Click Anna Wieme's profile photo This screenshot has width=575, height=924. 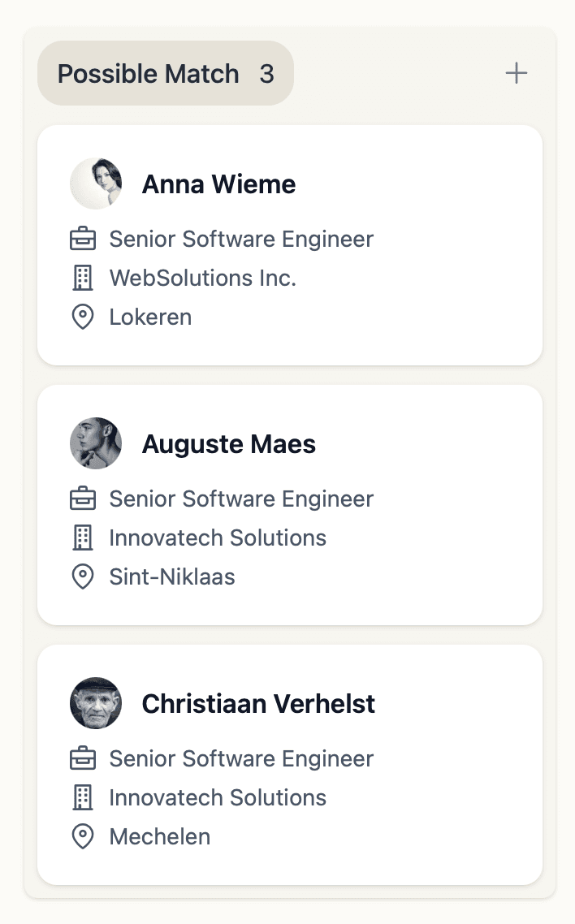(95, 184)
